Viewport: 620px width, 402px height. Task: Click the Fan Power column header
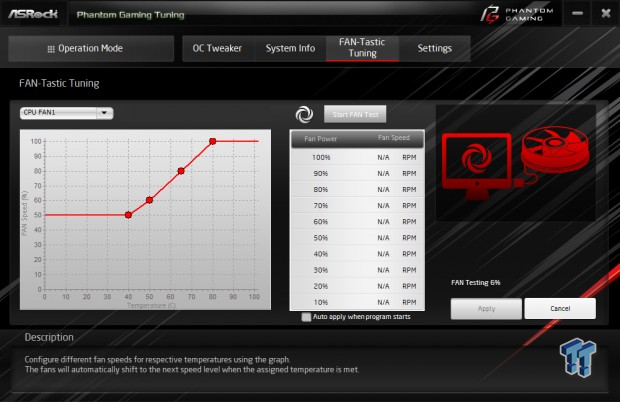point(321,139)
